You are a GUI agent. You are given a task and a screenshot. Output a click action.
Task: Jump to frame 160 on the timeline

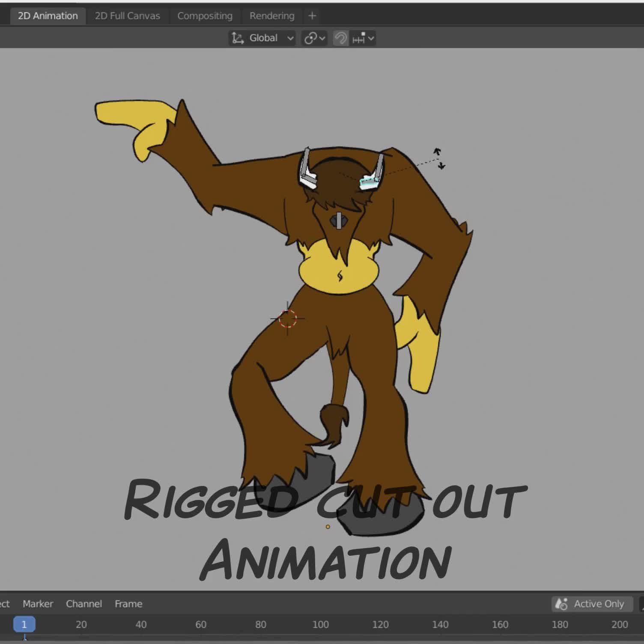pos(500,624)
